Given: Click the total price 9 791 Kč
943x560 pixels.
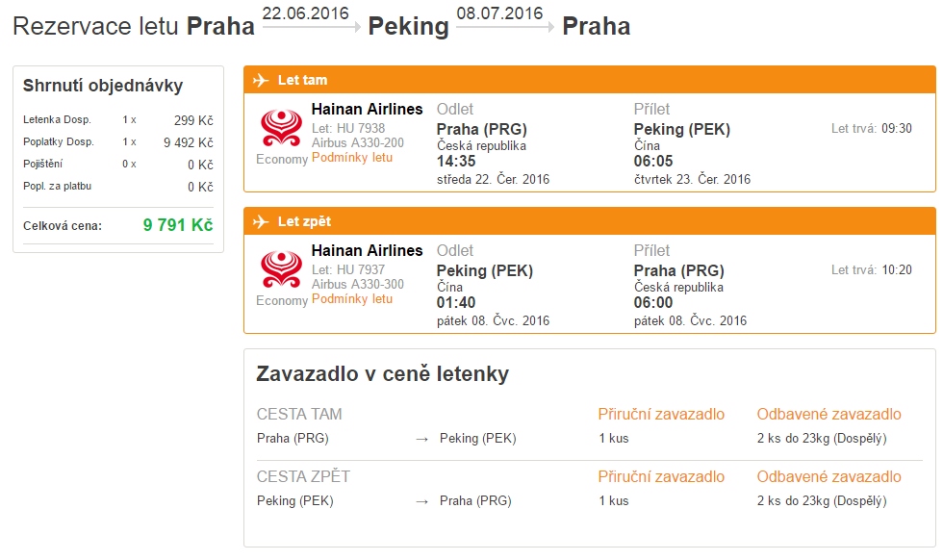Looking at the screenshot, I should coord(178,225).
